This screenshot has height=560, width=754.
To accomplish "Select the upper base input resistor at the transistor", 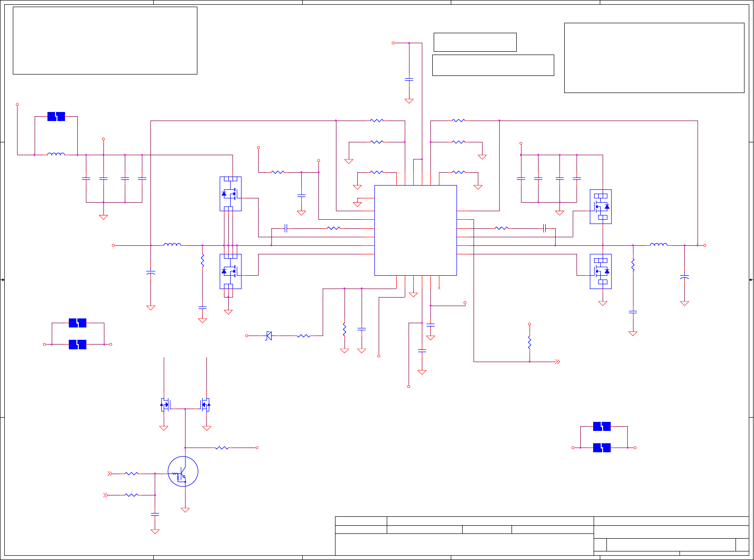I will [x=131, y=473].
